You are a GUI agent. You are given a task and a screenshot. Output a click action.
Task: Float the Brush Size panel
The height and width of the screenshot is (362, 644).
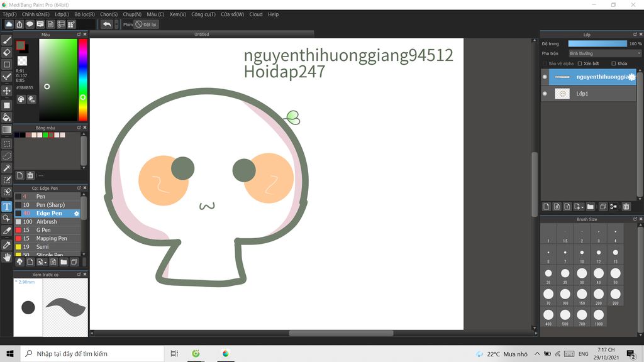point(635,219)
